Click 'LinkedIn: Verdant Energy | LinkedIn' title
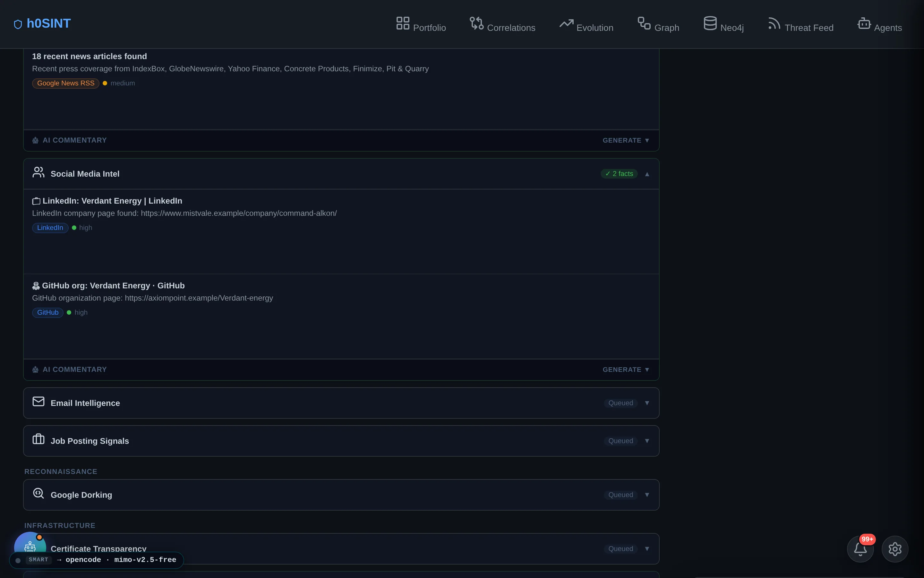Viewport: 924px width, 578px height. pyautogui.click(x=112, y=201)
